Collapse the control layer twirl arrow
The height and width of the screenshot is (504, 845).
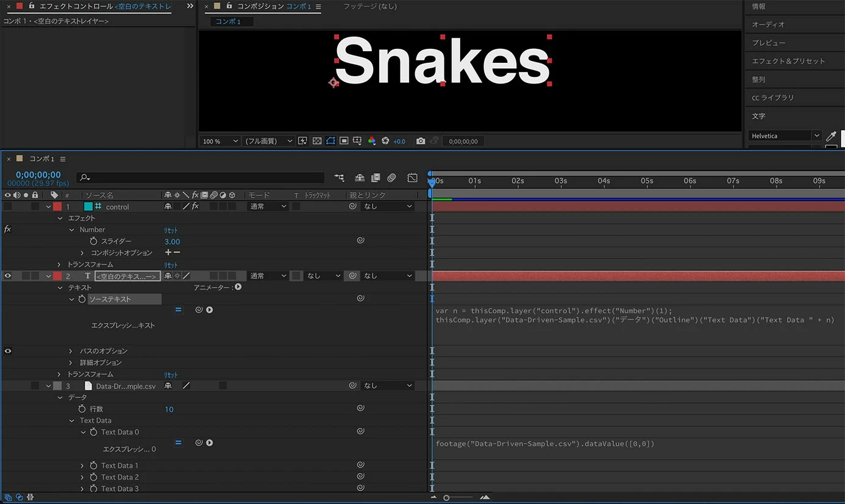tap(48, 207)
